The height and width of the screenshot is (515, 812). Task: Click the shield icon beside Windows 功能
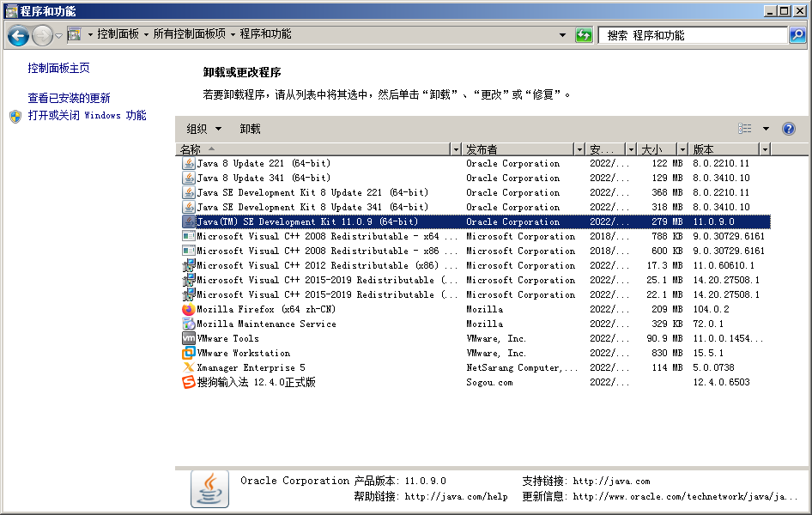point(15,116)
